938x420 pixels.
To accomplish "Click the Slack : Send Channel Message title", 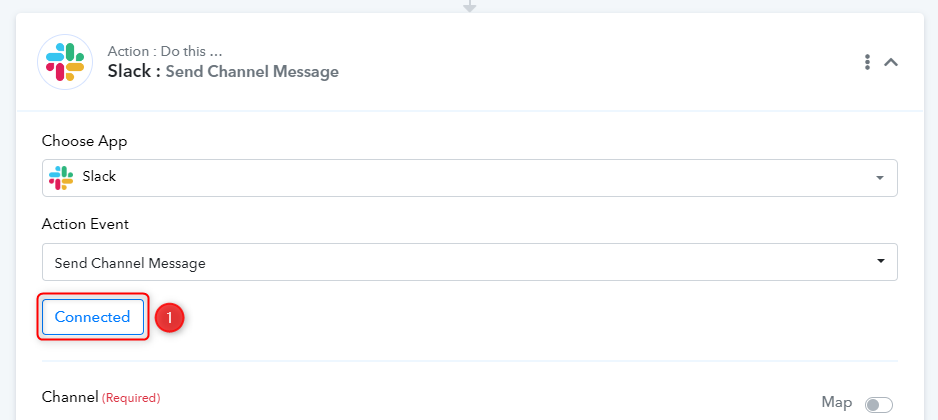I will pos(223,72).
